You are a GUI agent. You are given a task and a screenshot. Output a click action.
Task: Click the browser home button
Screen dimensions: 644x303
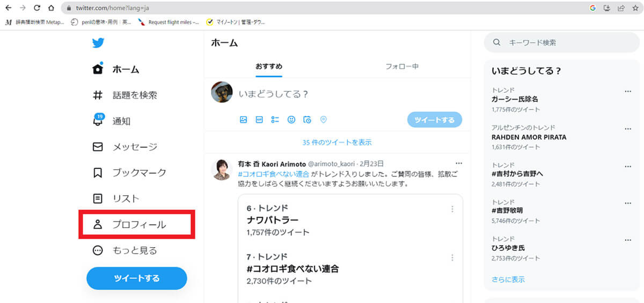pos(51,8)
